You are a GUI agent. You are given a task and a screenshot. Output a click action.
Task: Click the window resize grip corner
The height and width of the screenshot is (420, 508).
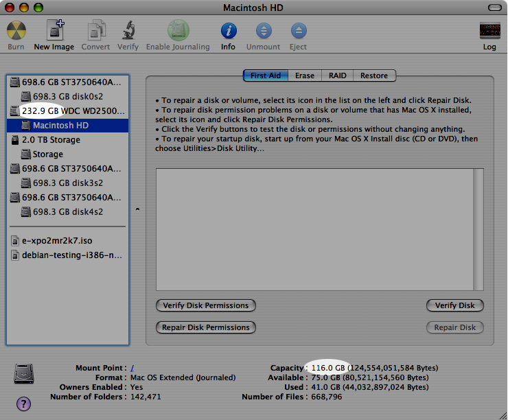[x=503, y=415]
